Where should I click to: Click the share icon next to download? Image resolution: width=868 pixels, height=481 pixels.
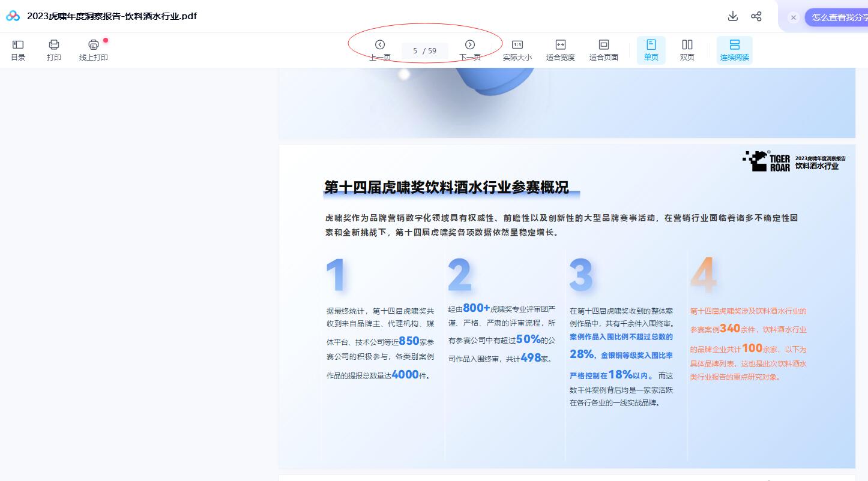(756, 16)
